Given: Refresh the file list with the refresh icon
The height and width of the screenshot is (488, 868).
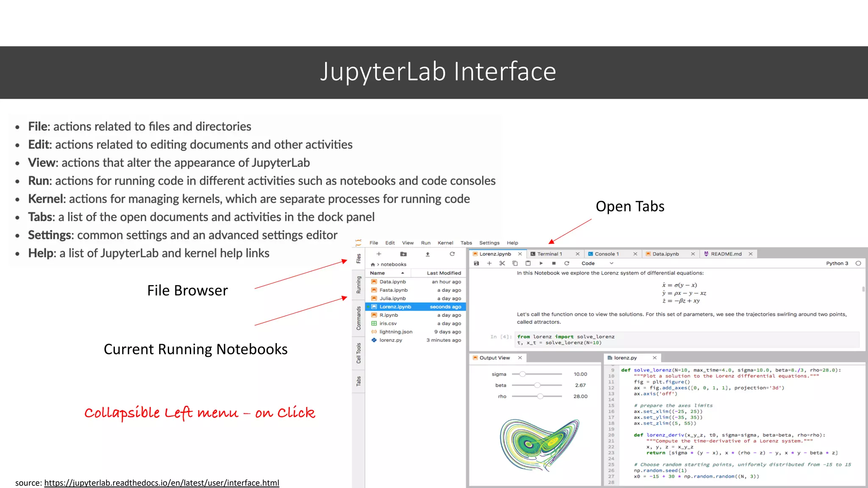Looking at the screenshot, I should click(452, 254).
